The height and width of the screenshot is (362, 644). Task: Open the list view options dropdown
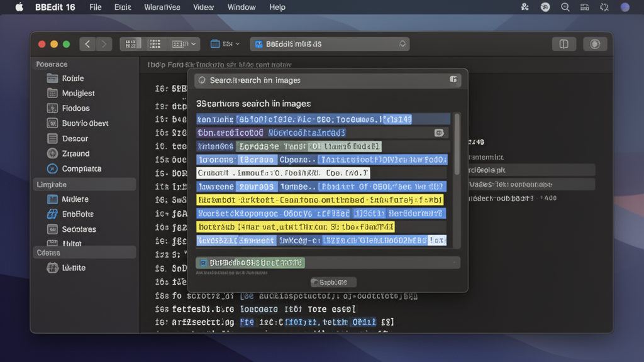184,44
